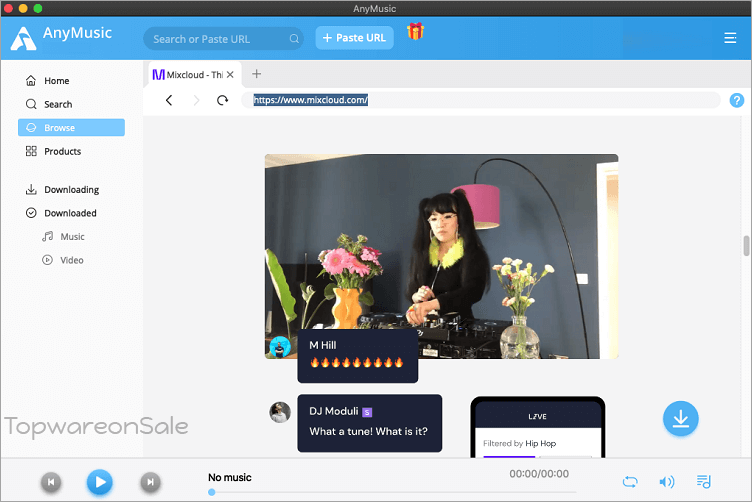Skip to previous track

51,482
